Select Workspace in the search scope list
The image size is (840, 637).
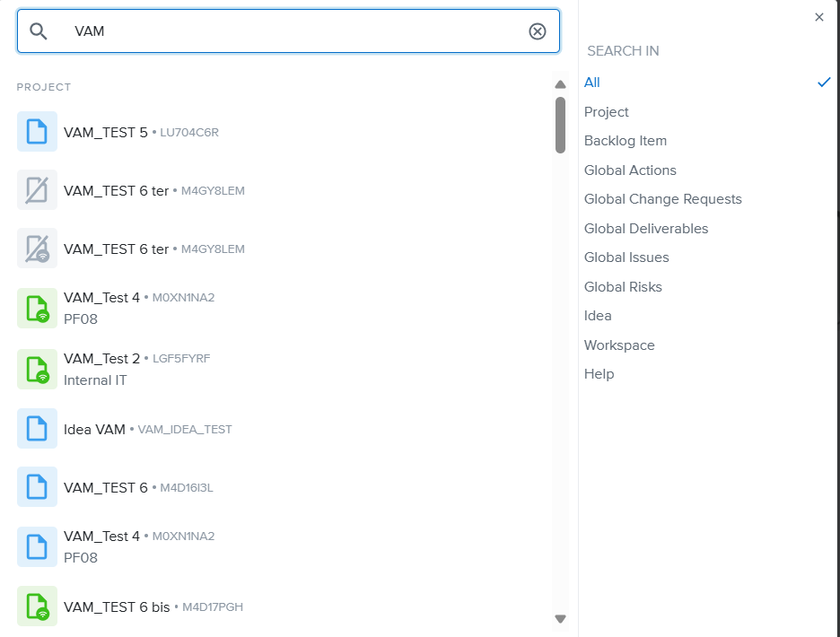tap(619, 345)
